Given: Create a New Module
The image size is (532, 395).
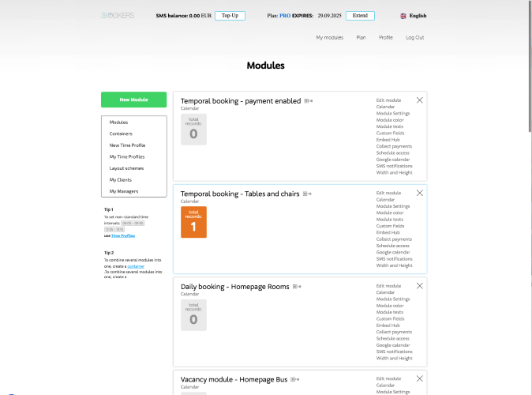Looking at the screenshot, I should pos(133,100).
